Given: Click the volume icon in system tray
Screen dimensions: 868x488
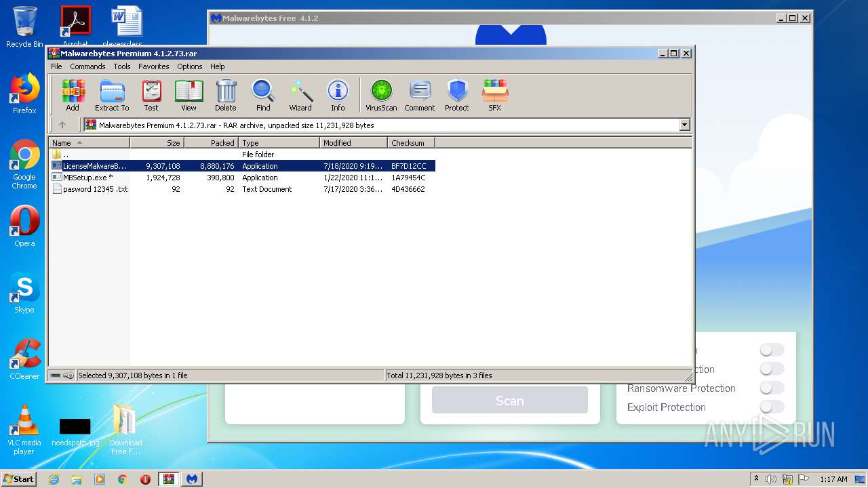Looking at the screenshot, I should pyautogui.click(x=771, y=479).
